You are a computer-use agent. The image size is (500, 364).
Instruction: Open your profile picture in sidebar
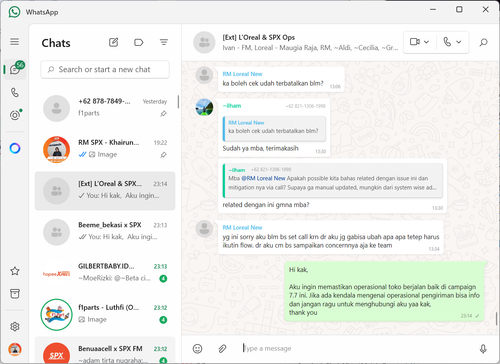point(15,349)
